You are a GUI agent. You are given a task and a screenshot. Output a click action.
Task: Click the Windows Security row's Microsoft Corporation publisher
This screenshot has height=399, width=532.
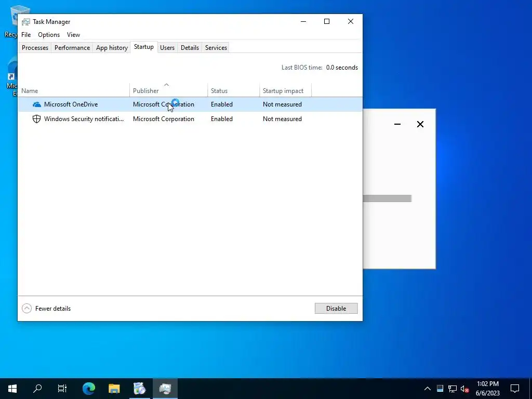tap(164, 119)
